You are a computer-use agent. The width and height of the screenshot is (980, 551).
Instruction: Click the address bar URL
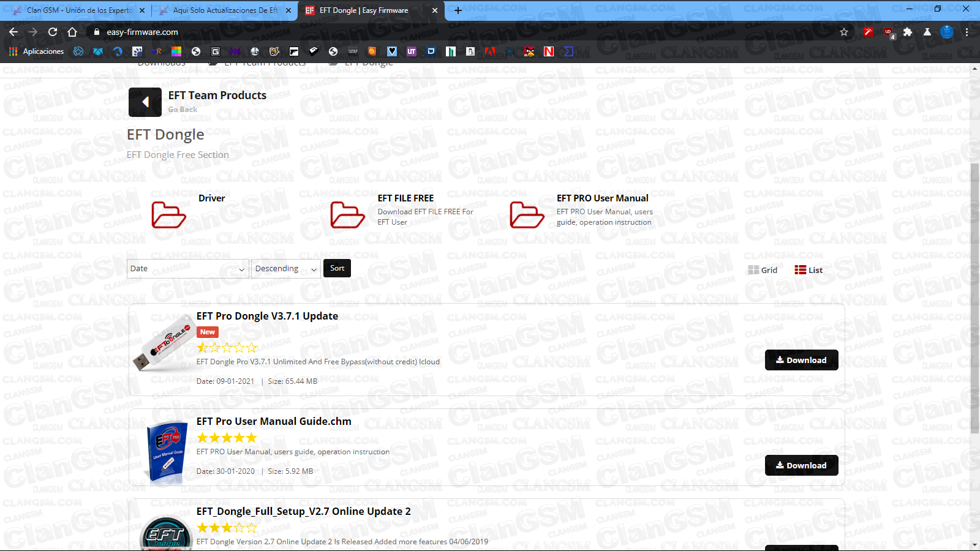[x=142, y=32]
